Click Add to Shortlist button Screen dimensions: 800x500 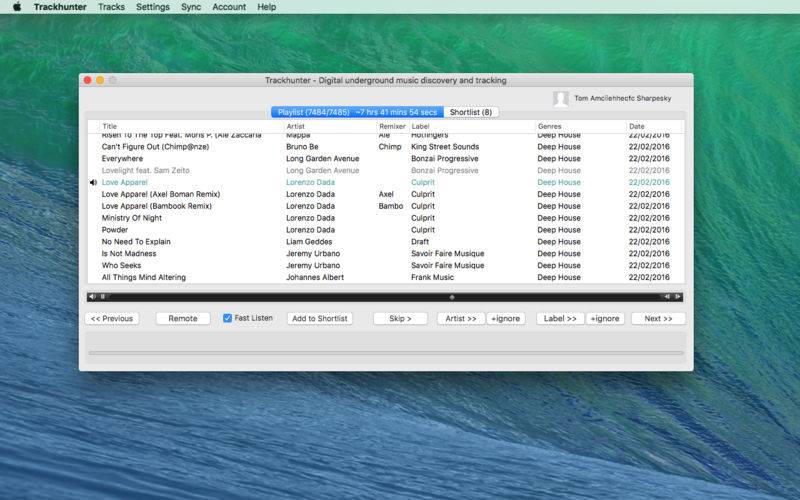[319, 318]
